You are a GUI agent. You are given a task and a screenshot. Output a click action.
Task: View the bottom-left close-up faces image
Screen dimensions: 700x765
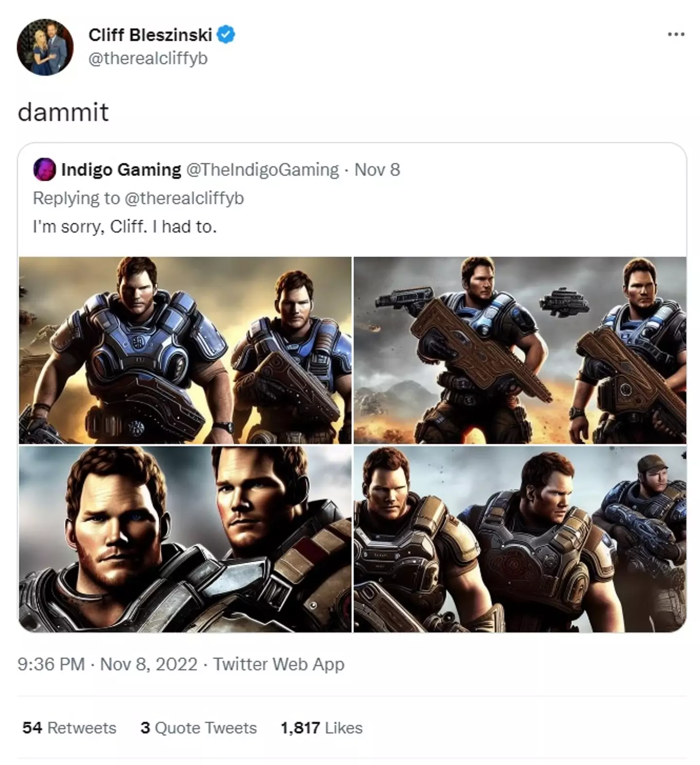(185, 539)
